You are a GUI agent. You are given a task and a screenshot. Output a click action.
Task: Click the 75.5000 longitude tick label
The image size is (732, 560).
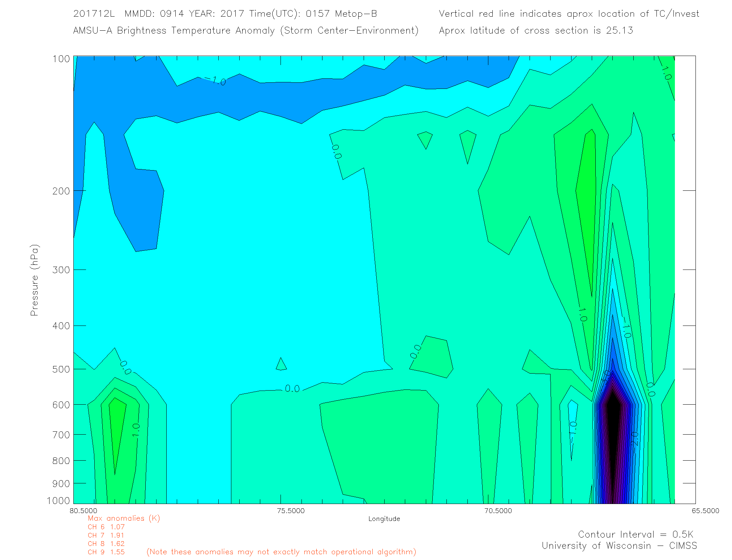(x=291, y=511)
